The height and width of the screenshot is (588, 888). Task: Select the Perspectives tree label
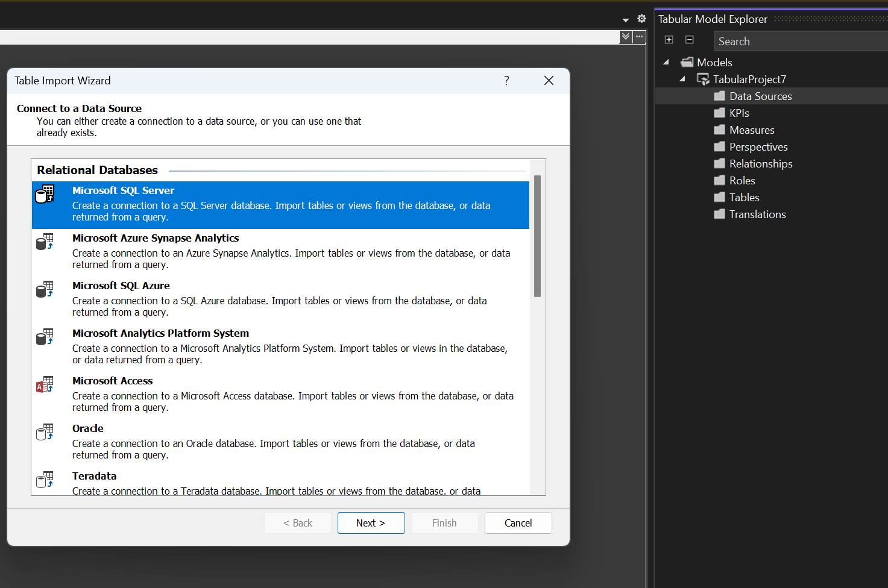point(758,147)
